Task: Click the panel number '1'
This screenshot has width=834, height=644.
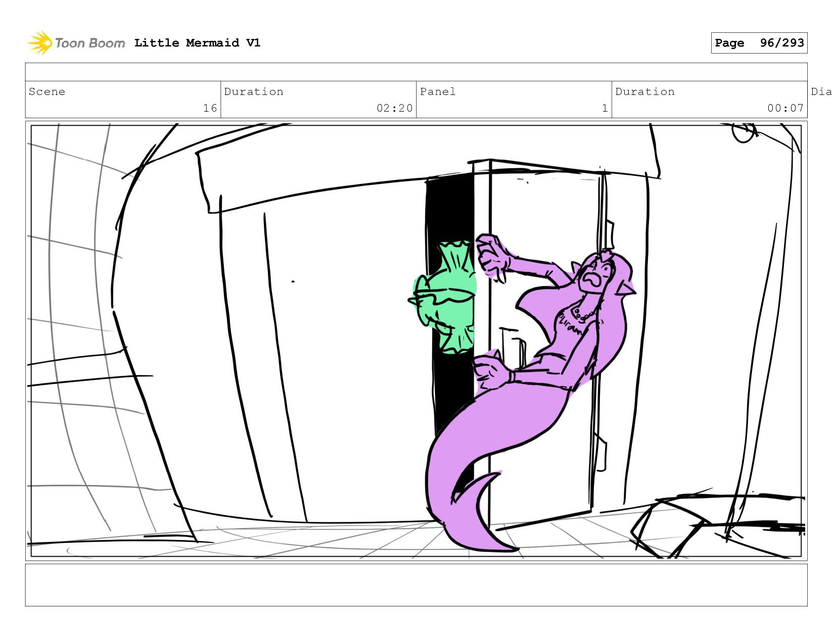Action: (605, 108)
